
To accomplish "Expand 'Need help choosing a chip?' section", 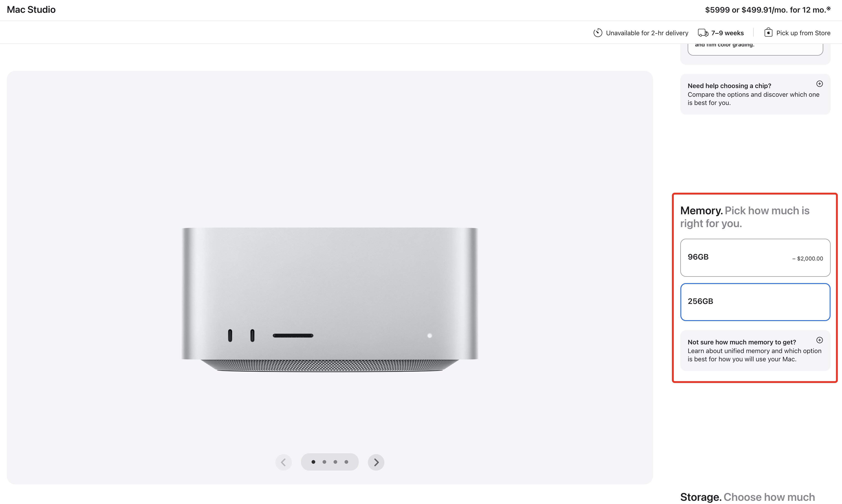I will click(x=755, y=94).
